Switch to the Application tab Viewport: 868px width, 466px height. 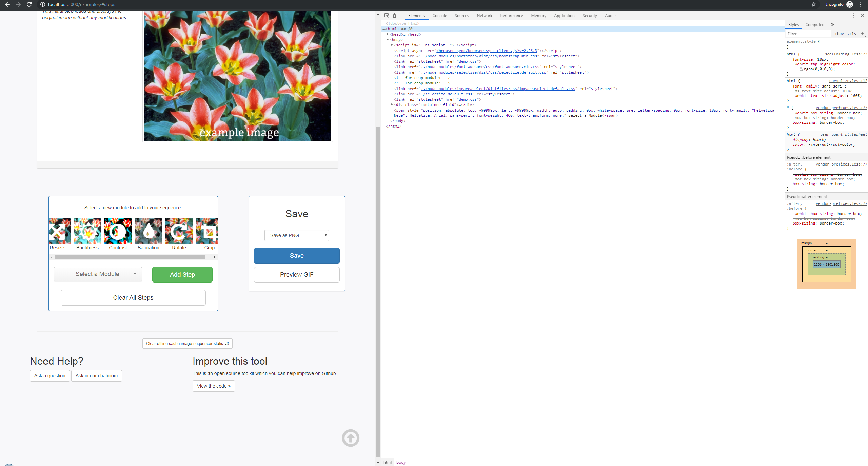564,16
